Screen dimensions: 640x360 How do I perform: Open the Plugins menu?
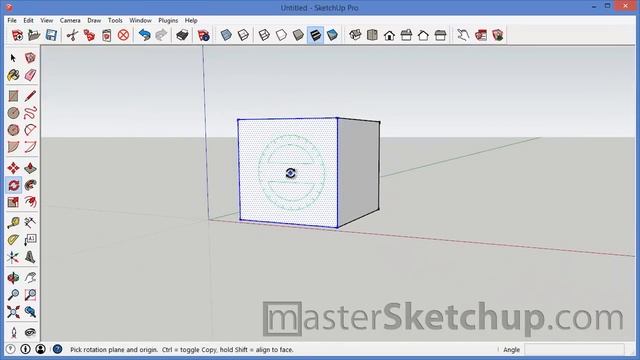click(x=168, y=20)
